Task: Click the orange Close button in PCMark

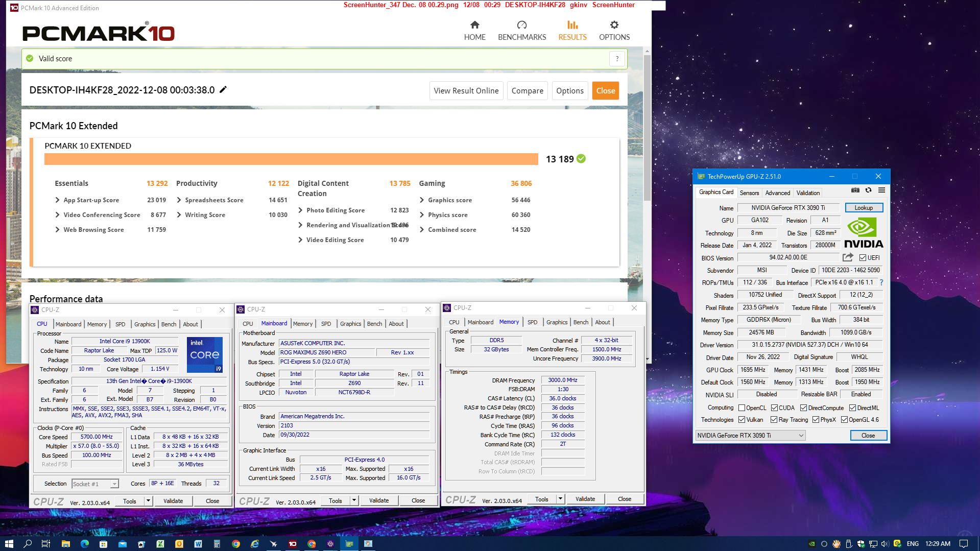Action: click(606, 91)
